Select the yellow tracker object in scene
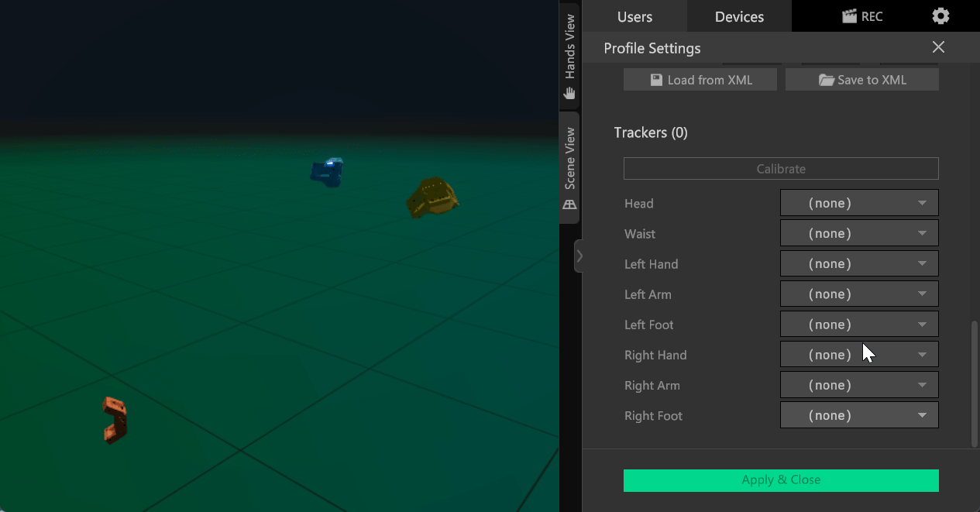Image resolution: width=980 pixels, height=512 pixels. [x=432, y=198]
